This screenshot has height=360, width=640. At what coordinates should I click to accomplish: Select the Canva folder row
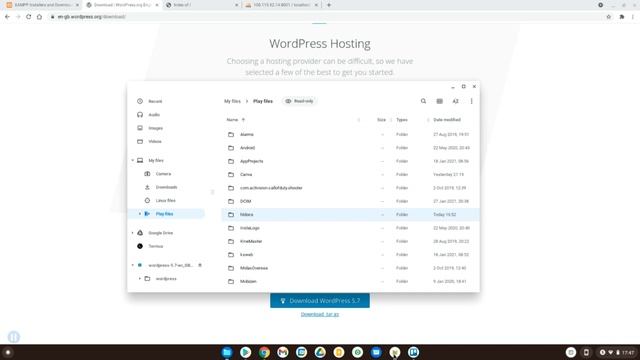(x=351, y=175)
